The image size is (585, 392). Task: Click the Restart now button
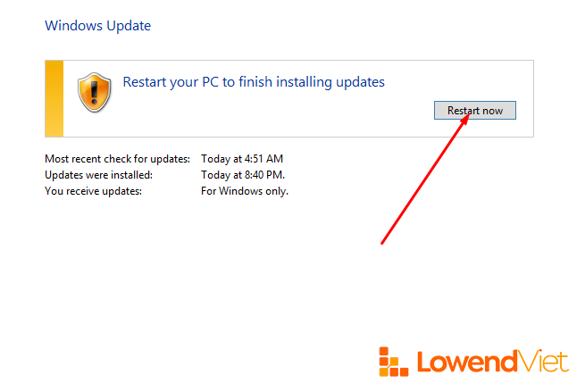point(474,111)
